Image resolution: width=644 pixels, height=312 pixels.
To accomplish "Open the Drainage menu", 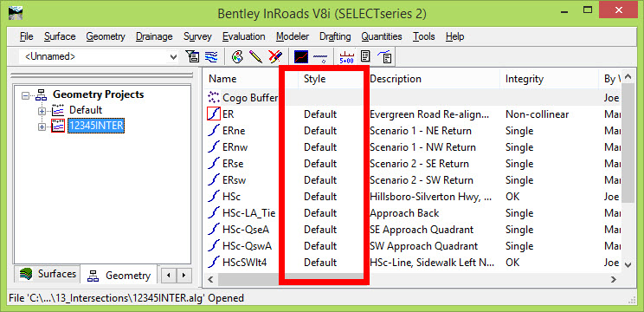I will coord(154,36).
